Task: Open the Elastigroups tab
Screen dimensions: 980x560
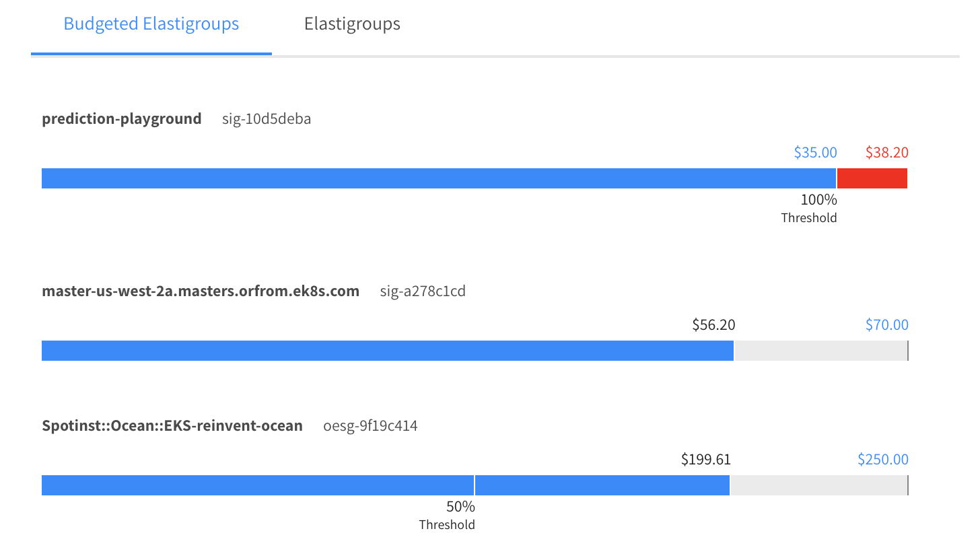Action: point(352,24)
